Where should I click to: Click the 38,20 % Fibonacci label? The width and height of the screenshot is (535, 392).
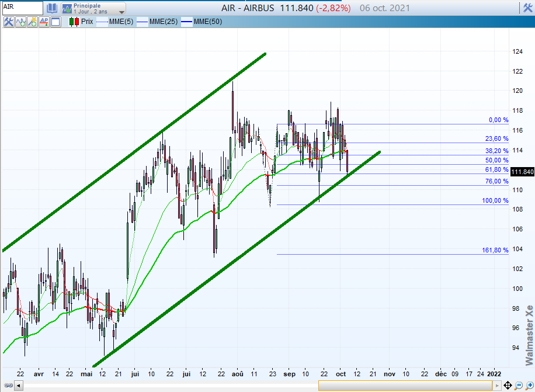[x=497, y=151]
